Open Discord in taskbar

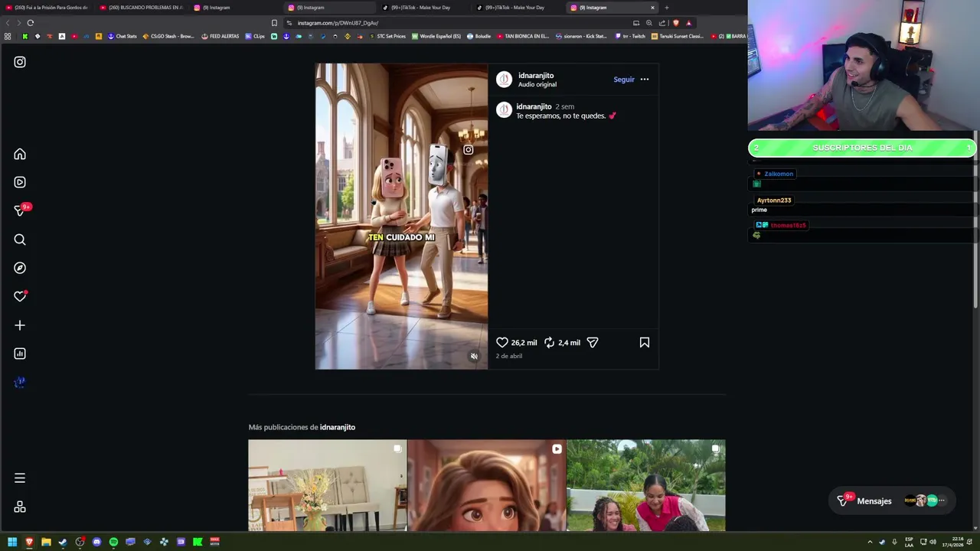tap(96, 542)
